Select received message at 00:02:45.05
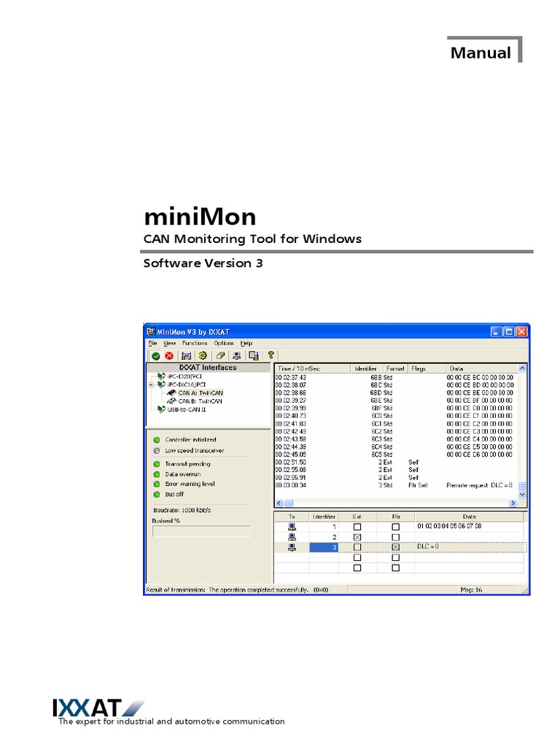 click(x=395, y=454)
